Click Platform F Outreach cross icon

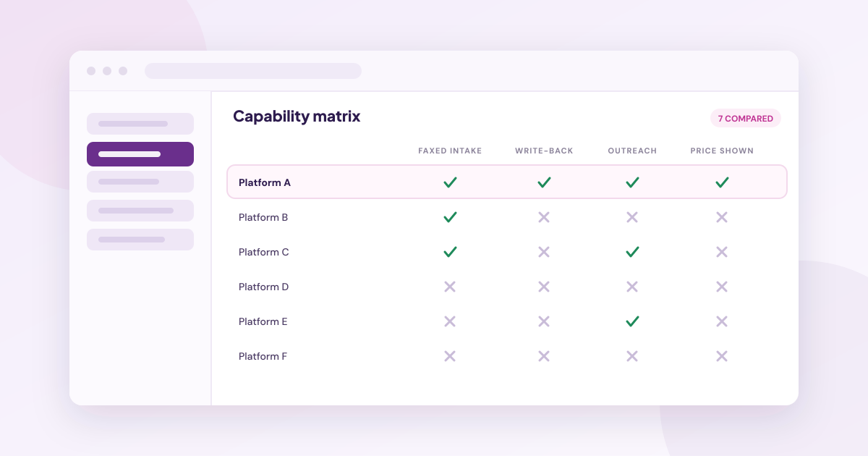(x=632, y=356)
